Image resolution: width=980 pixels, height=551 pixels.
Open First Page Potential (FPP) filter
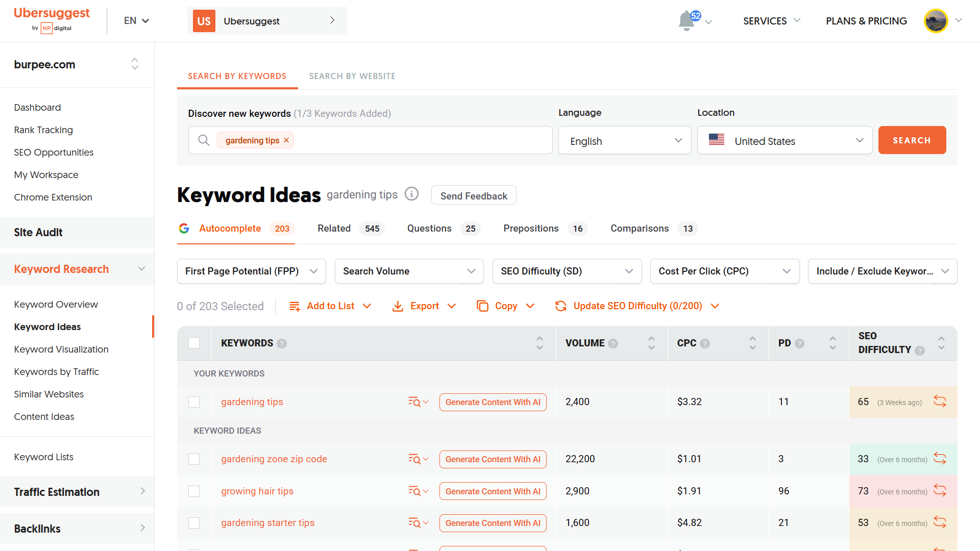[252, 271]
